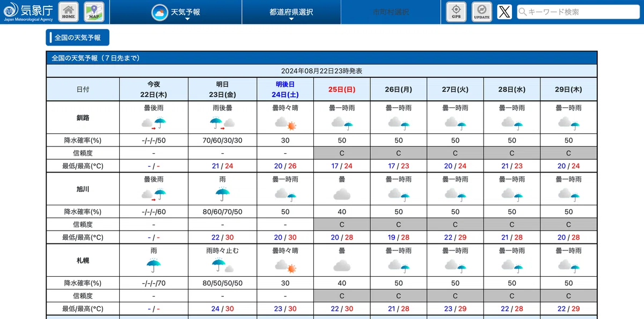Click 札幌 23日 rain-stopping weather icon
The width and height of the screenshot is (644, 319).
tap(222, 265)
